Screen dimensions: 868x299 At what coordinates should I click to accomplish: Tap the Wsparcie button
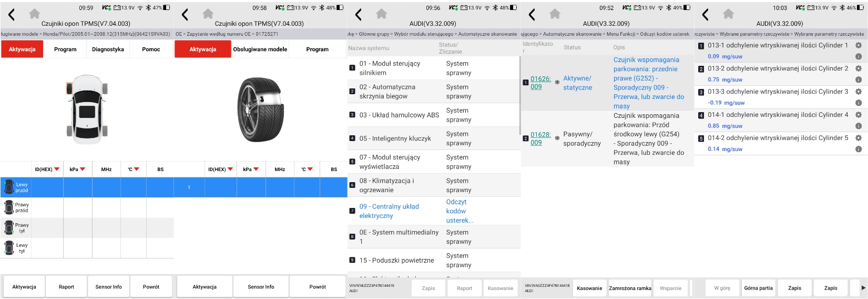(x=670, y=288)
